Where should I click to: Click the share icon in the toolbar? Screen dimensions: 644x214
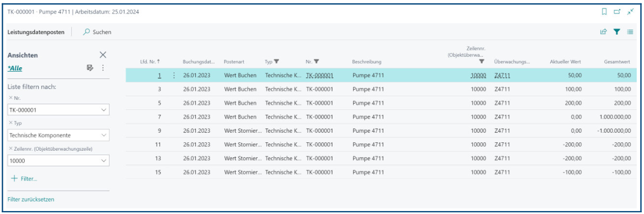click(604, 31)
